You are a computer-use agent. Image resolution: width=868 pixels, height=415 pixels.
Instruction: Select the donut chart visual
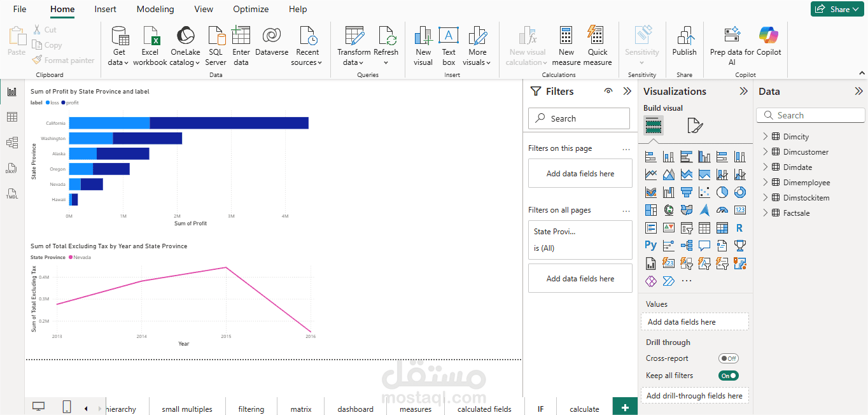click(x=739, y=192)
